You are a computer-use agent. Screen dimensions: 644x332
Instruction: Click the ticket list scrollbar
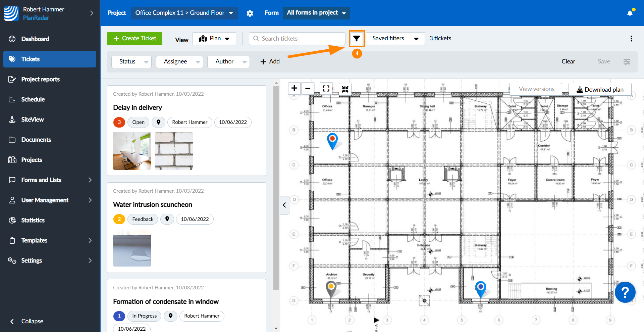(276, 188)
